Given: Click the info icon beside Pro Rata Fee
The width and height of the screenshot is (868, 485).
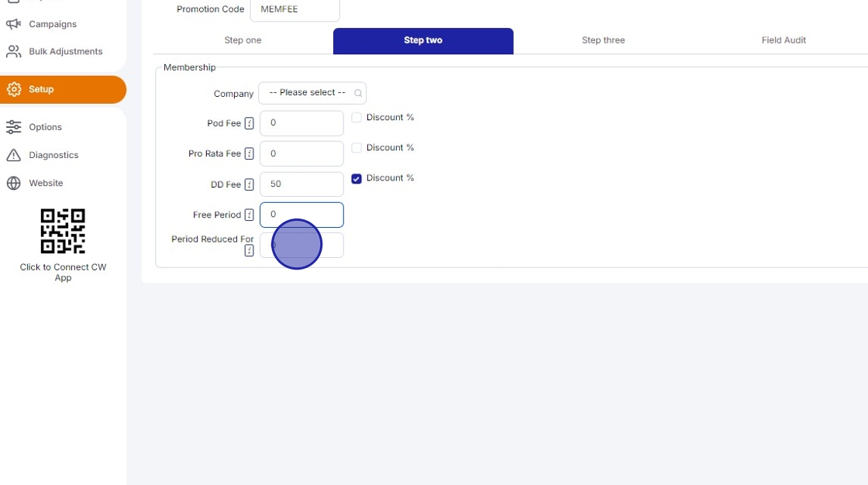Looking at the screenshot, I should (x=249, y=153).
